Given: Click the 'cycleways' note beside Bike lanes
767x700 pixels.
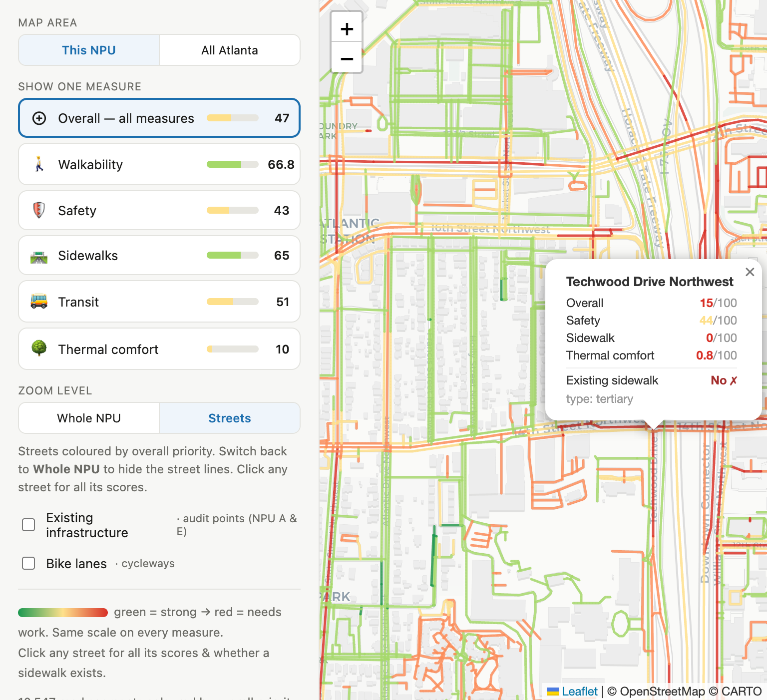Looking at the screenshot, I should pos(145,563).
